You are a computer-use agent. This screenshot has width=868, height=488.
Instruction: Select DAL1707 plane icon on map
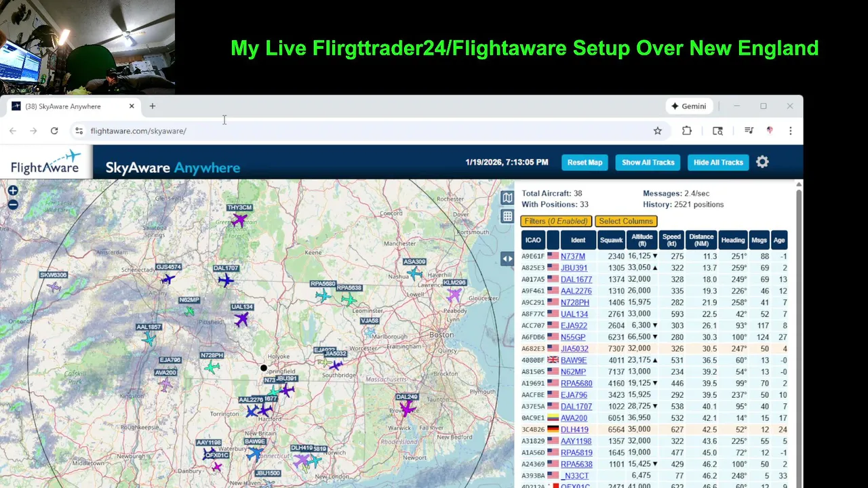tap(226, 280)
